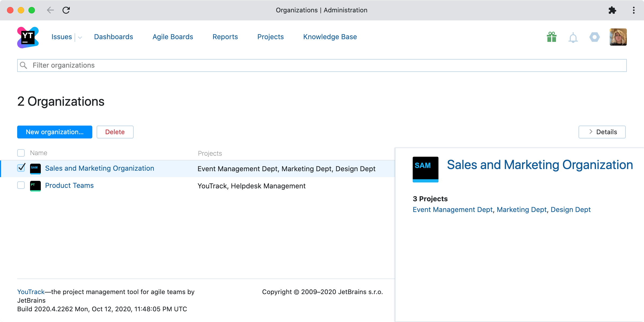Open the notifications bell
This screenshot has height=322, width=644.
point(573,38)
